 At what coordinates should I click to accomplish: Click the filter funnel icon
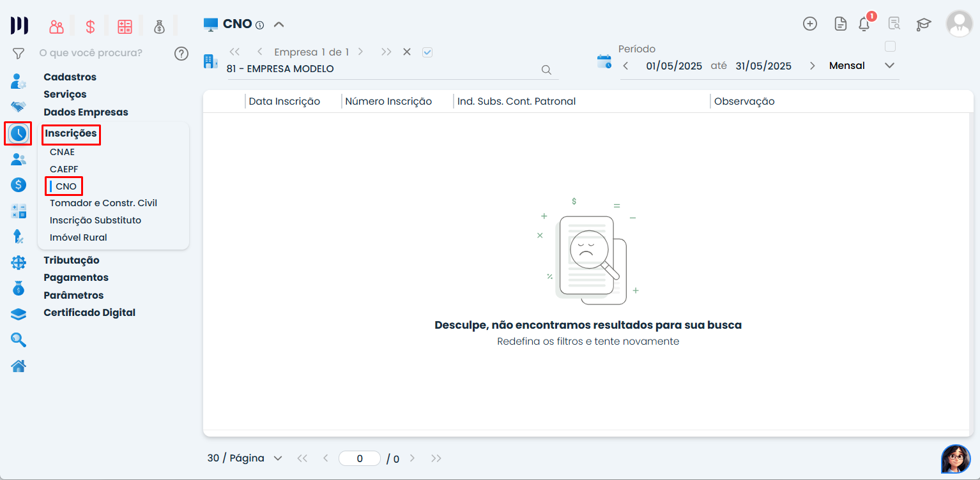click(x=19, y=53)
